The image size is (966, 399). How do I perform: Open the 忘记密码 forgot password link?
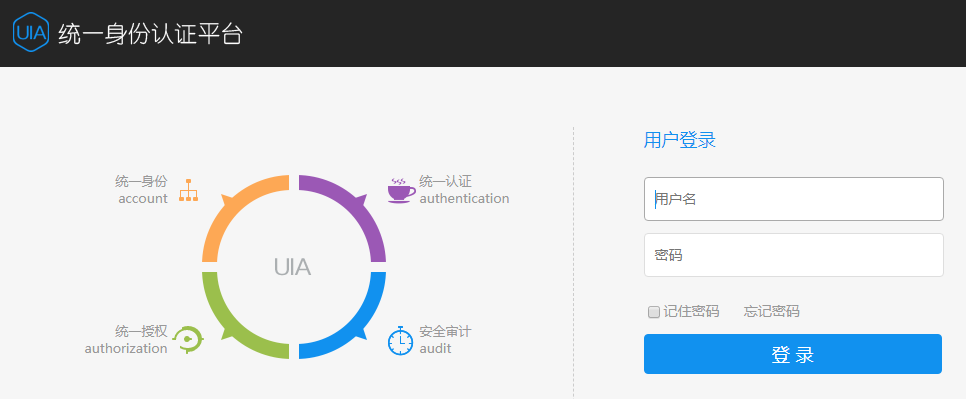click(771, 312)
